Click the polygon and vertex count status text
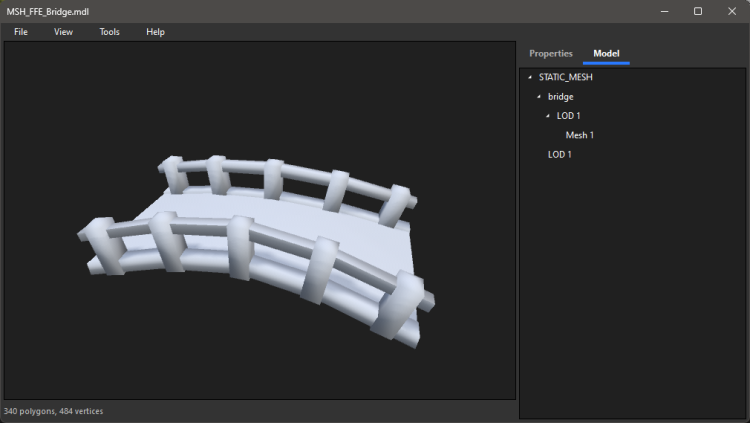Viewport: 750px width, 423px height. (54, 411)
